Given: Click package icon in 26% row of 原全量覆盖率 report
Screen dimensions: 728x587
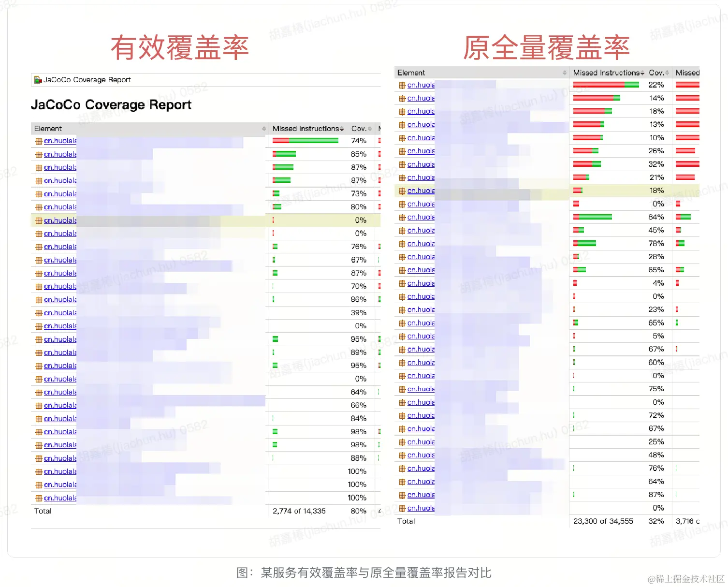Looking at the screenshot, I should (x=402, y=151).
